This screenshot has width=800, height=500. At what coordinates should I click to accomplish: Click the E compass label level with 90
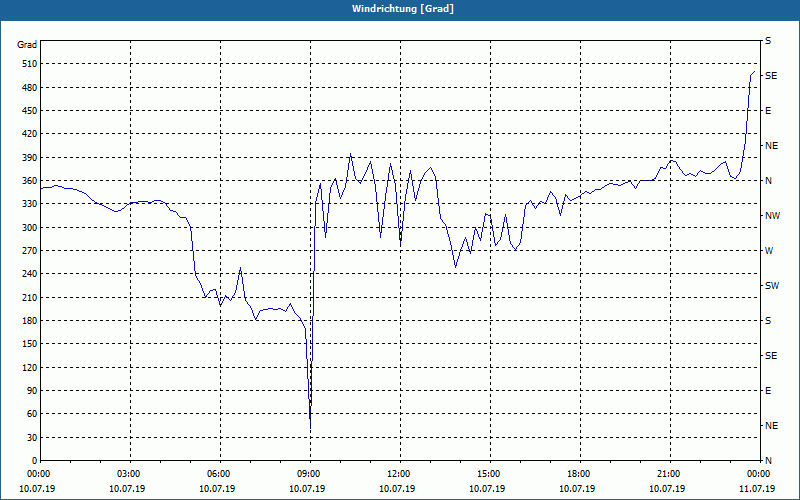coord(768,391)
